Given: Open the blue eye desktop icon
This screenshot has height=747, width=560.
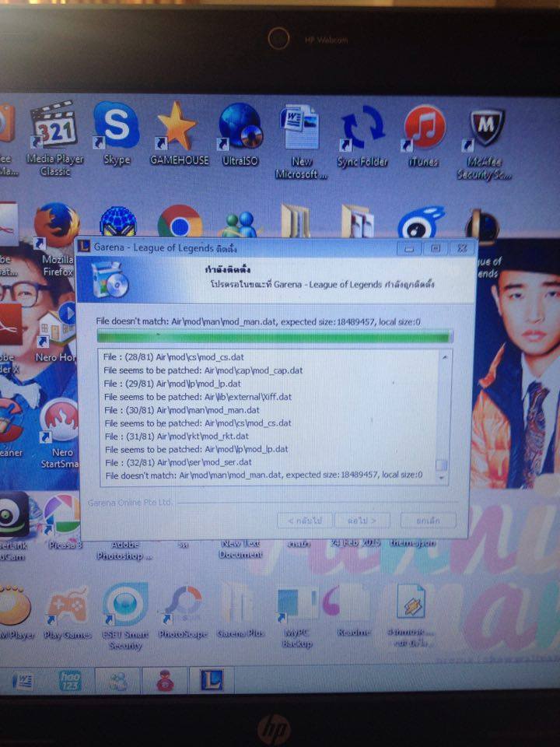Looking at the screenshot, I should point(421,222).
